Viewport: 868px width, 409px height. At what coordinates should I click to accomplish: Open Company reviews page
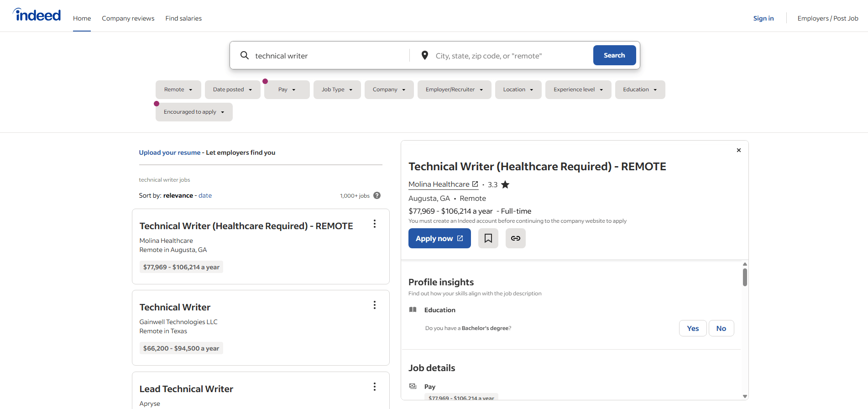coord(128,18)
